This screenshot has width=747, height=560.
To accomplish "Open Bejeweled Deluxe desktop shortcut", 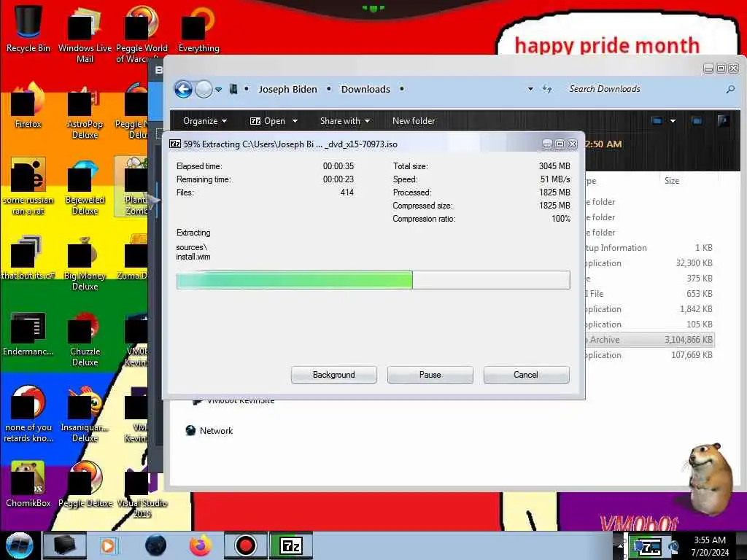I will 85,187.
